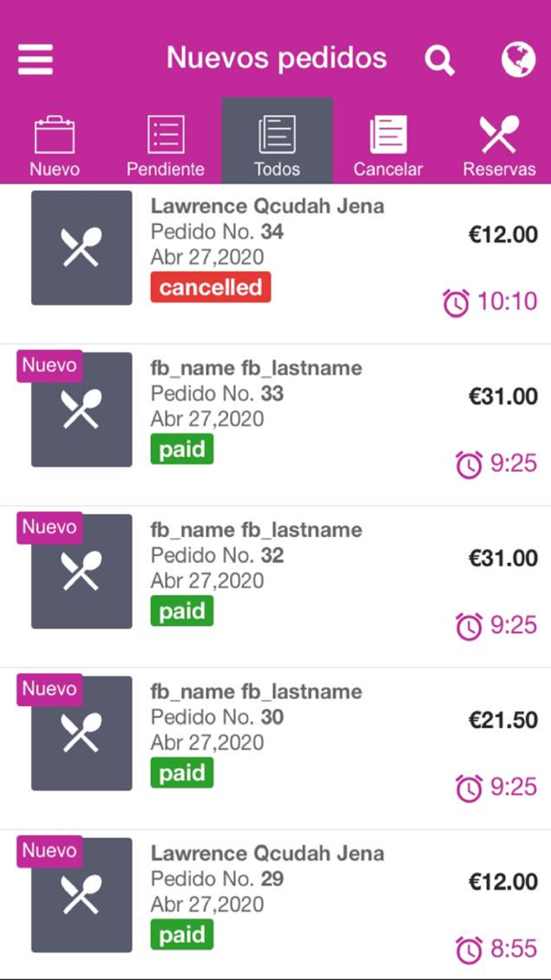Select the Todos tab
The height and width of the screenshot is (980, 551).
coord(277,144)
